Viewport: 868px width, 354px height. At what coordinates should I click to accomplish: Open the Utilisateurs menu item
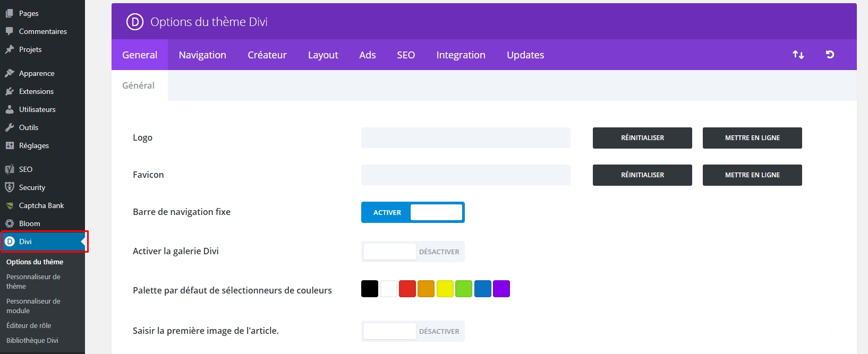pyautogui.click(x=42, y=109)
